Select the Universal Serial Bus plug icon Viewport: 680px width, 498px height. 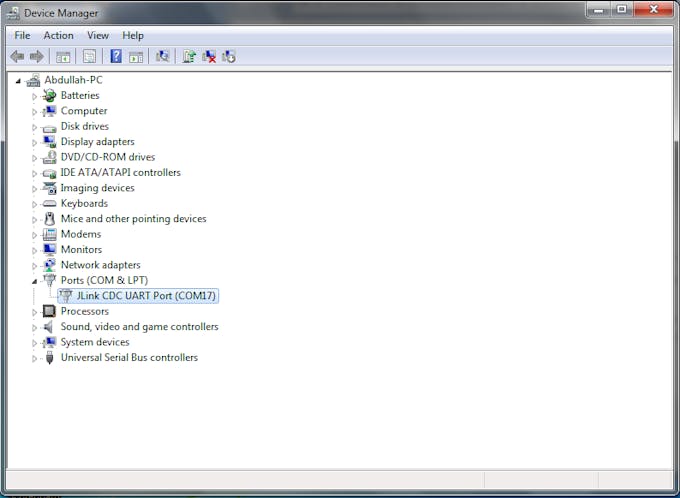tap(49, 357)
